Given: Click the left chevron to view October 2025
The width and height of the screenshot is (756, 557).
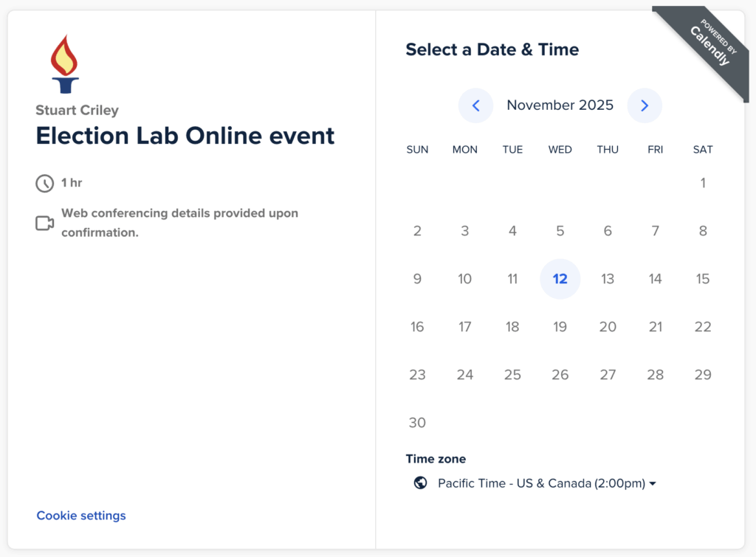Looking at the screenshot, I should 475,105.
